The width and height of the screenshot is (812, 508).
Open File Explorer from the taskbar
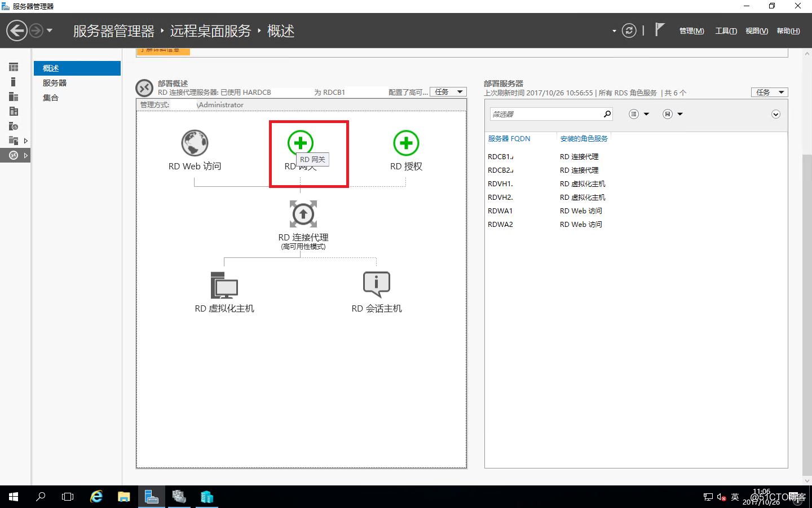coord(124,497)
